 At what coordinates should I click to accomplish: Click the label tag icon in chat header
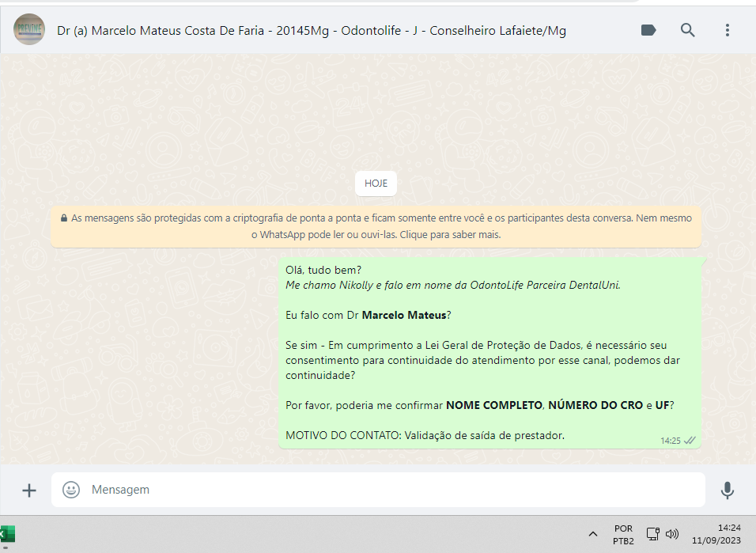[x=648, y=30]
